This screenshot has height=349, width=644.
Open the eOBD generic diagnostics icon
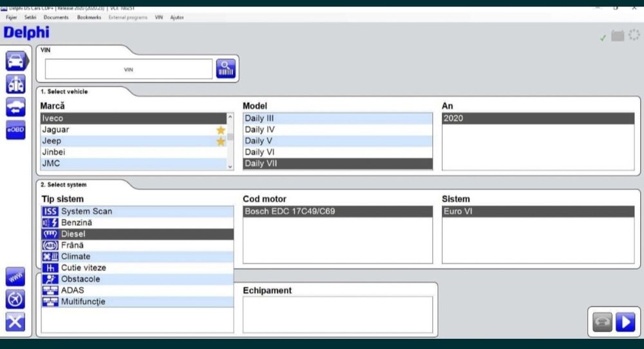coord(15,129)
